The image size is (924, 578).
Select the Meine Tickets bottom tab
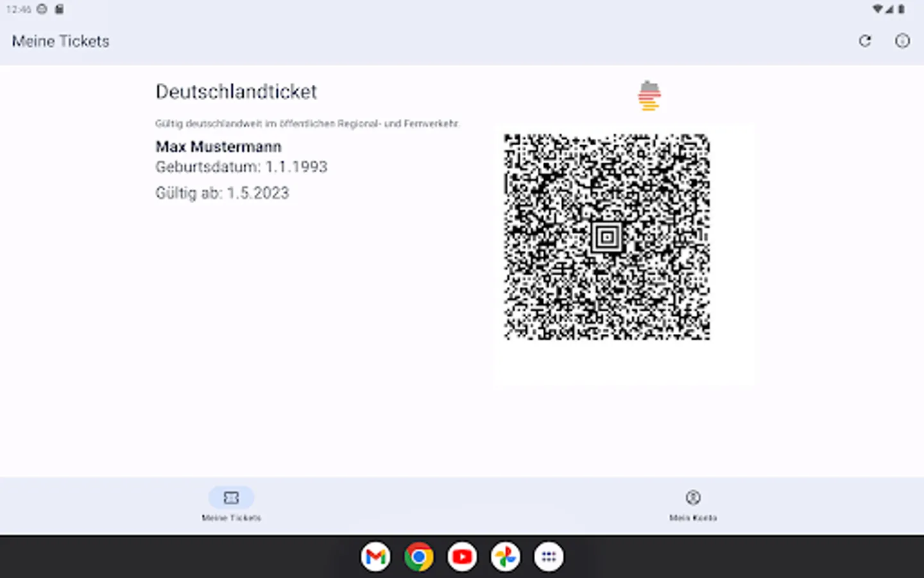(x=231, y=505)
